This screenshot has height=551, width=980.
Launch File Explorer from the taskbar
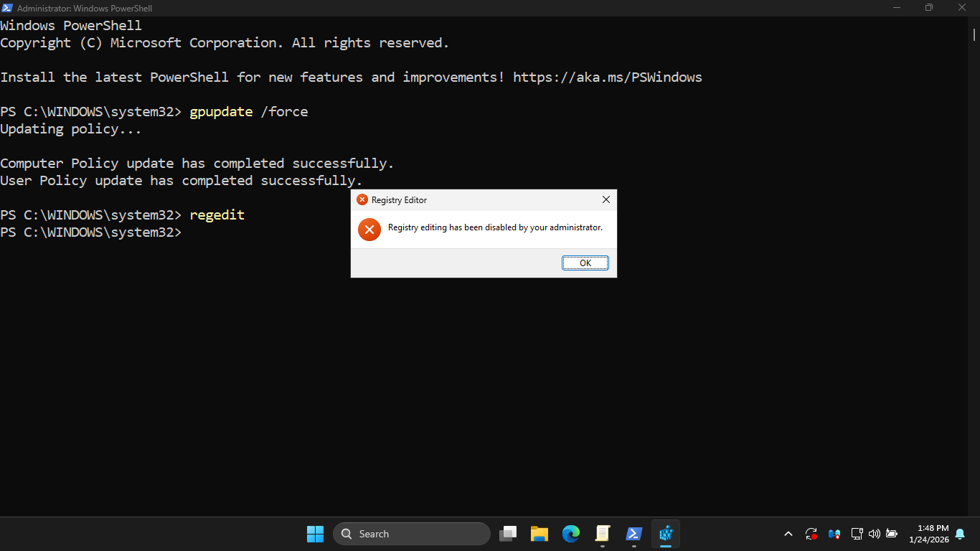tap(539, 534)
